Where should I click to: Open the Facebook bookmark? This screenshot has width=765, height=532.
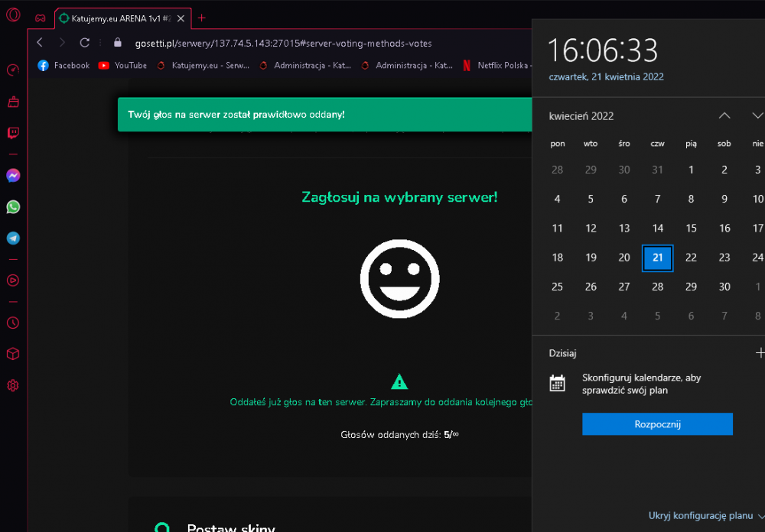[x=64, y=65]
